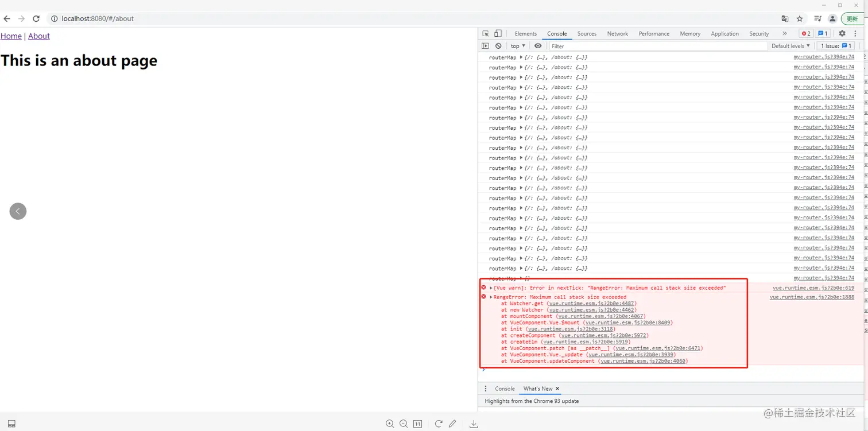Activate the inspect element picker in DevTools
This screenshot has height=431, width=868.
[x=486, y=33]
